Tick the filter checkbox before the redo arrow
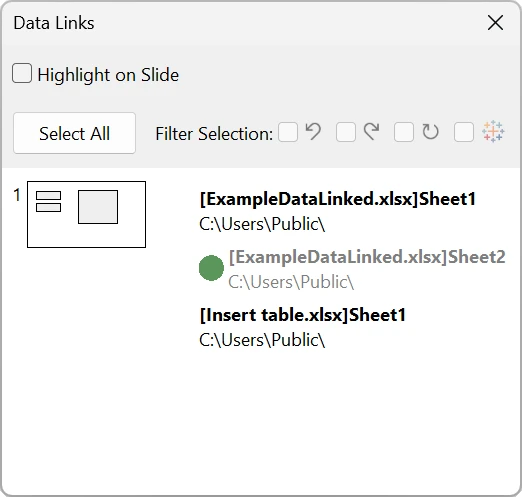This screenshot has width=522, height=497. (x=346, y=132)
